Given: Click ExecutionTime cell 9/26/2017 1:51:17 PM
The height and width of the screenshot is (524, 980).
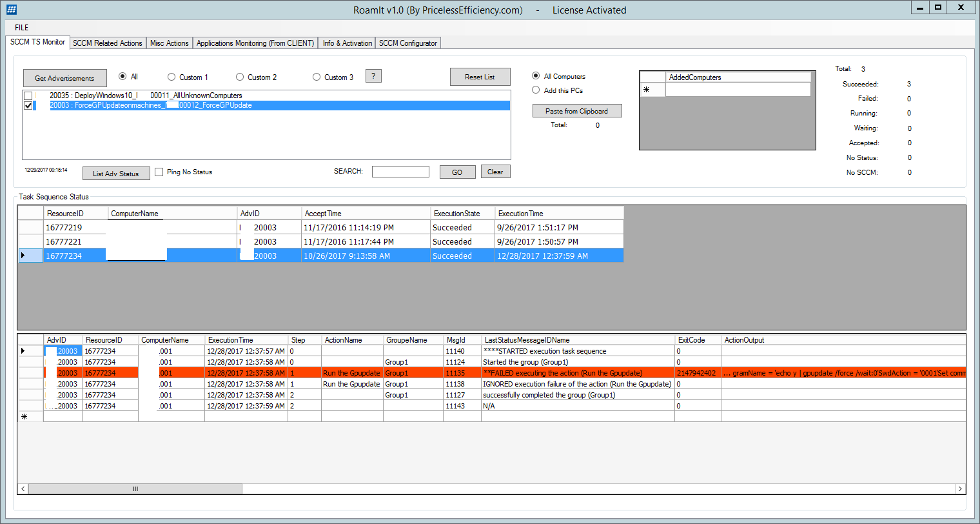Looking at the screenshot, I should tap(560, 228).
